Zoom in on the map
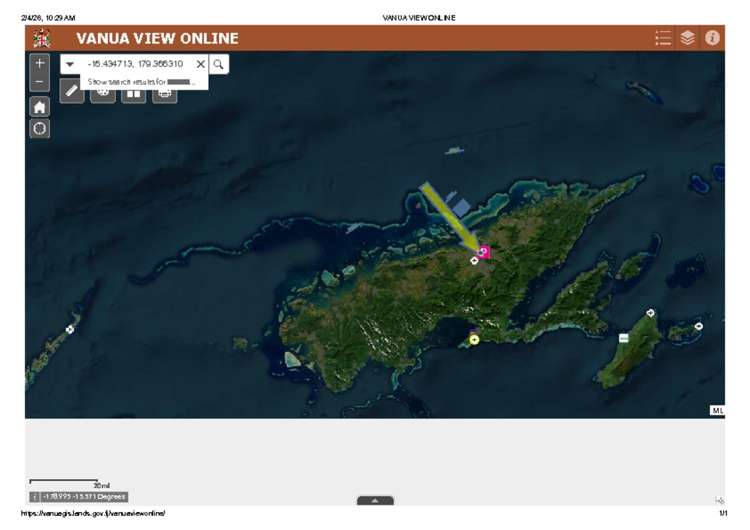This screenshot has height=530, width=750. (40, 63)
